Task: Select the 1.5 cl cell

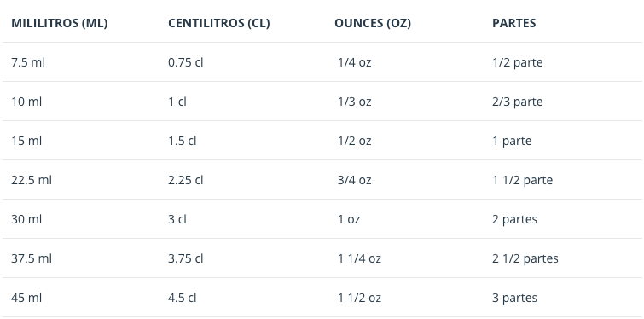Action: click(183, 141)
